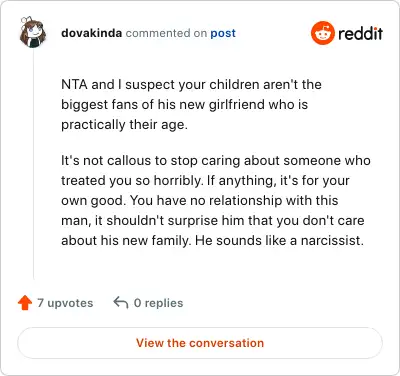Viewport: 400px width, 376px height.
Task: Click the "0 replies" label
Action: (158, 303)
